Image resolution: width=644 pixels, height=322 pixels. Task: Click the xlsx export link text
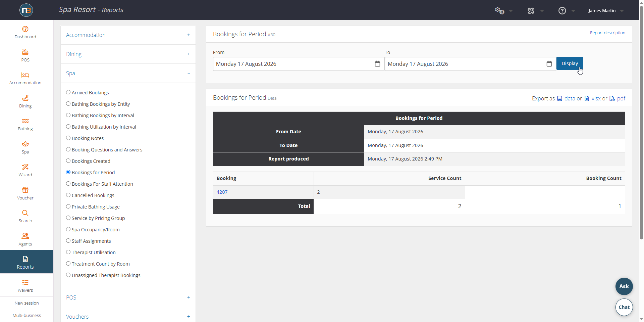(x=596, y=98)
